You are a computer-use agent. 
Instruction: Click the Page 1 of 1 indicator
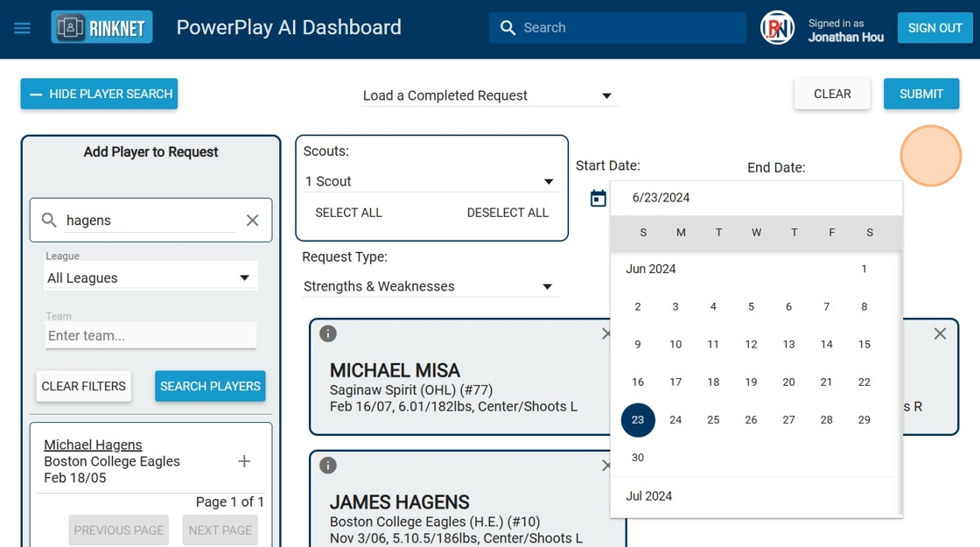(x=229, y=502)
